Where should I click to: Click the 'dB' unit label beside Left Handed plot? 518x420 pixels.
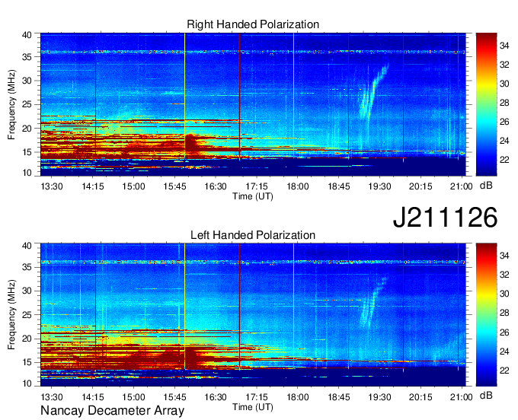click(486, 395)
